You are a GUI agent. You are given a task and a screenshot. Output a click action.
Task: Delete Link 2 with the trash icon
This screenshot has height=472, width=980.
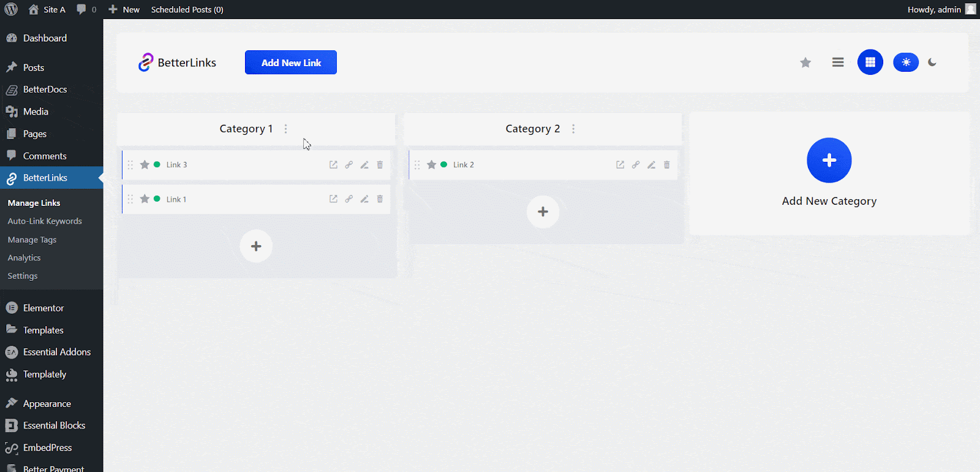(x=667, y=165)
